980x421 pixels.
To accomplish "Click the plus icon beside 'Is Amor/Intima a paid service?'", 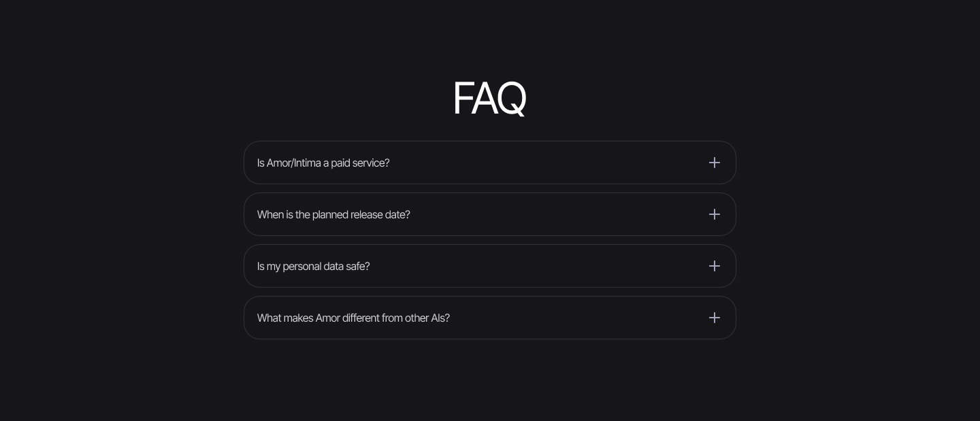I will (x=714, y=163).
